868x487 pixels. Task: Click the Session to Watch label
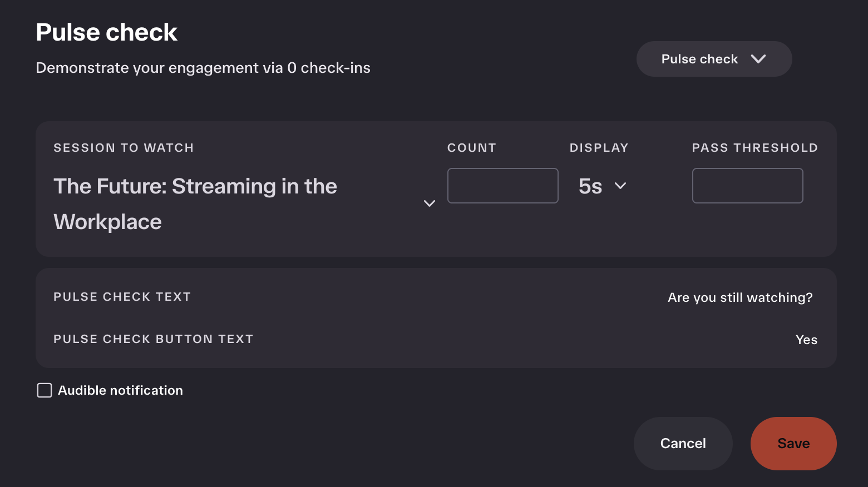pyautogui.click(x=124, y=148)
